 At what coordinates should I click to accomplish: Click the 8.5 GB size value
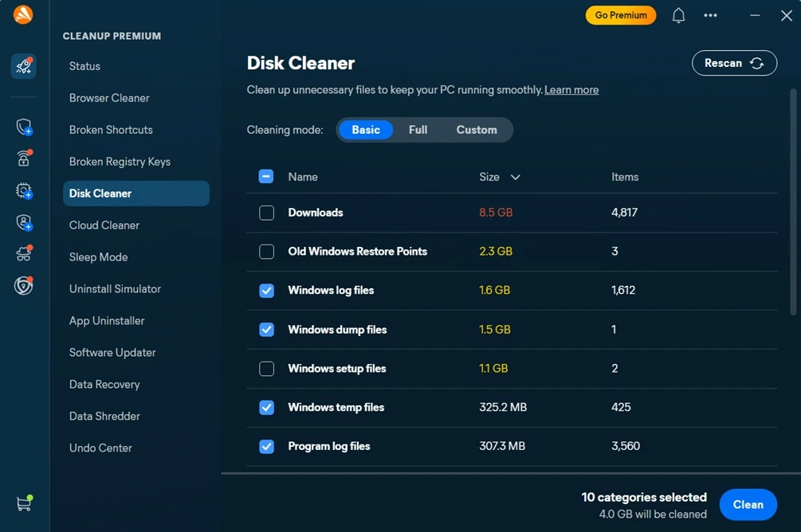[496, 213]
